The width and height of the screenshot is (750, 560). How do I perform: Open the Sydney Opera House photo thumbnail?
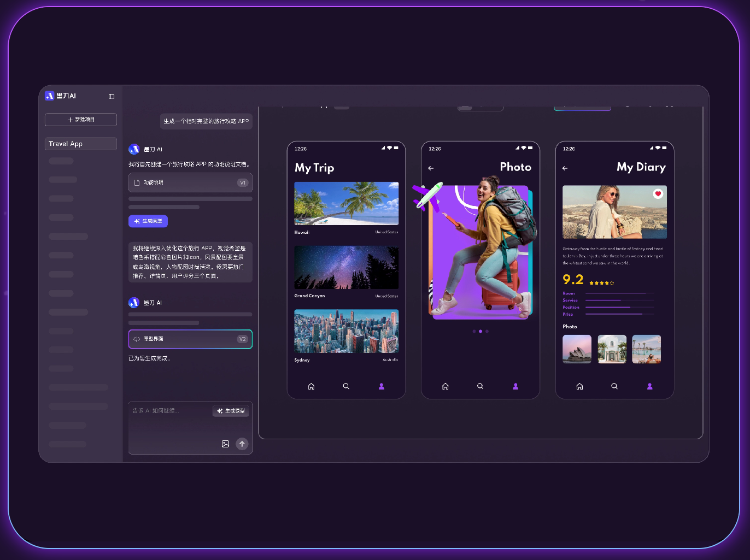pyautogui.click(x=577, y=349)
